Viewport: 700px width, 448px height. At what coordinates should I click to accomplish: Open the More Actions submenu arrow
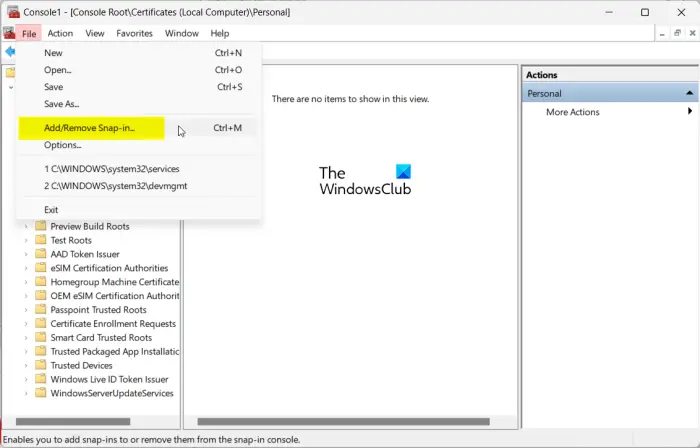point(690,111)
